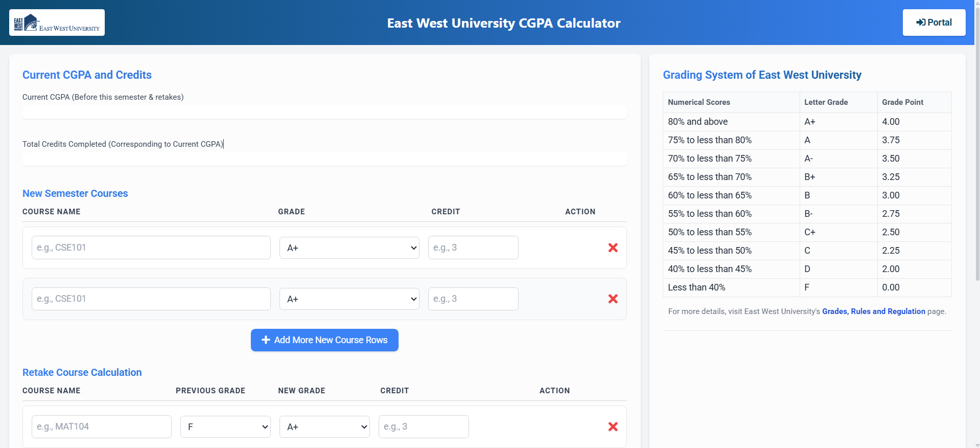Click Add More New Course Rows

(x=324, y=340)
